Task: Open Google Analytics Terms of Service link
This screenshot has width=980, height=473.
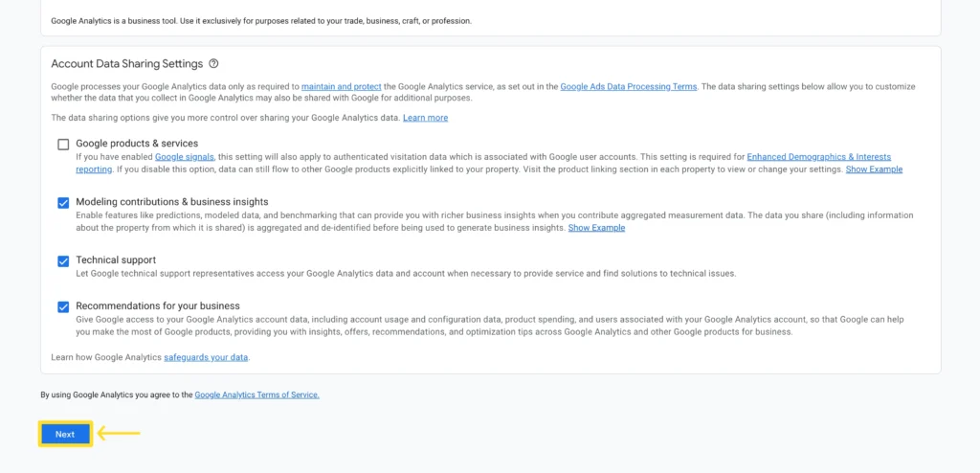Action: point(256,395)
